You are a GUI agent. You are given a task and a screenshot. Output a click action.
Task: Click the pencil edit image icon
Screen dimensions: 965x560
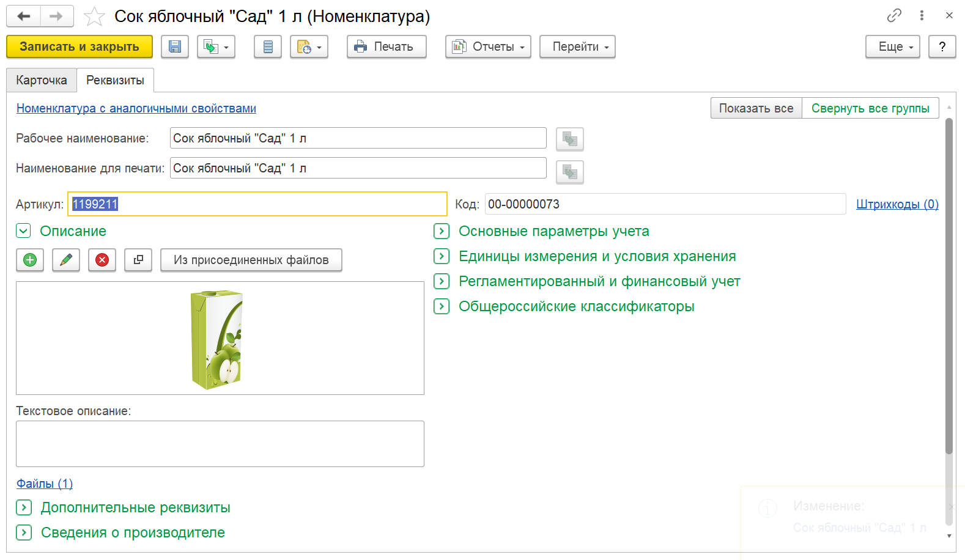[66, 260]
